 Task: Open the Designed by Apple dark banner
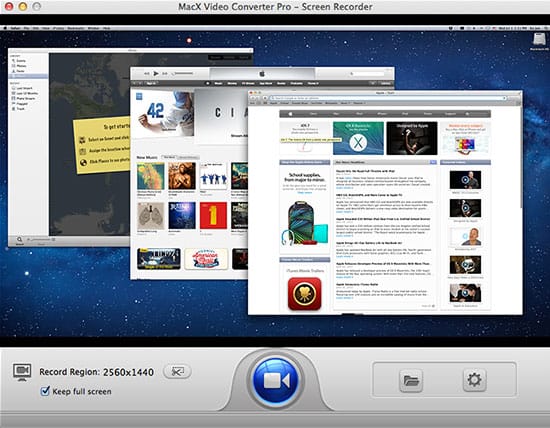pyautogui.click(x=411, y=138)
